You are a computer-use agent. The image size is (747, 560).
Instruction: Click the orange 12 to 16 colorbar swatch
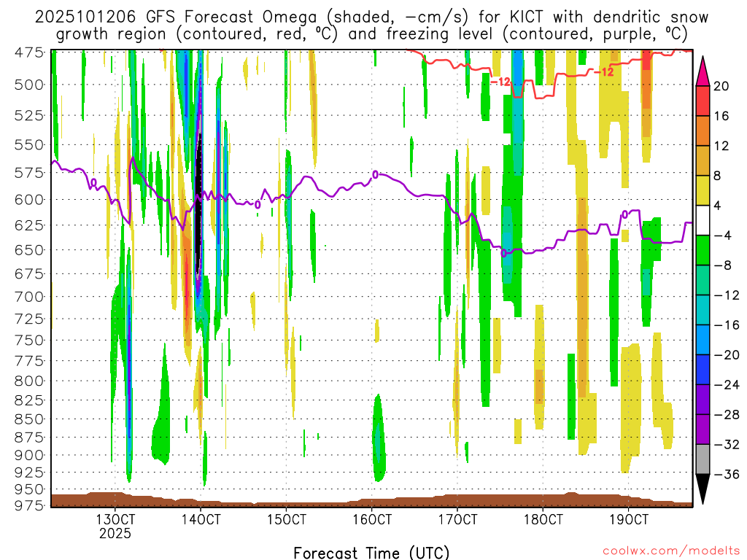click(x=703, y=131)
